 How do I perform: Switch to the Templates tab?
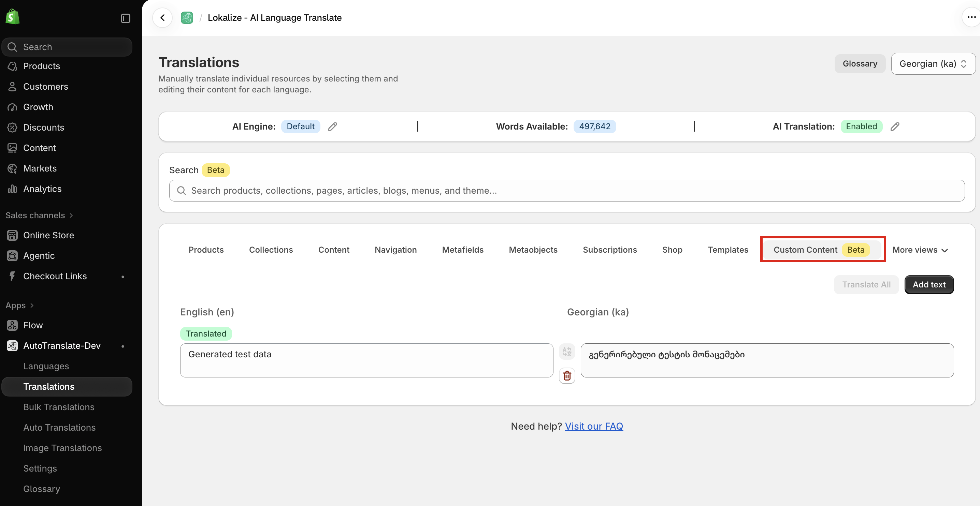coord(728,250)
